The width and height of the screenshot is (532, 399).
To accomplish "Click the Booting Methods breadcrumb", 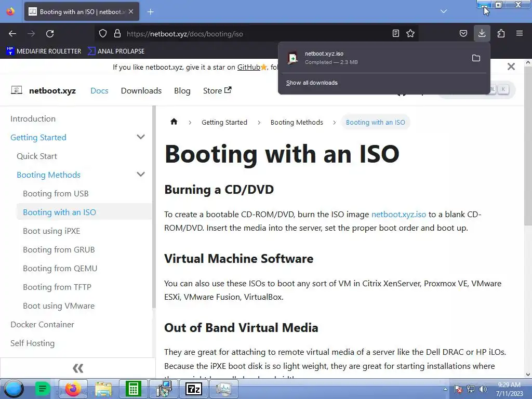I will 297,122.
